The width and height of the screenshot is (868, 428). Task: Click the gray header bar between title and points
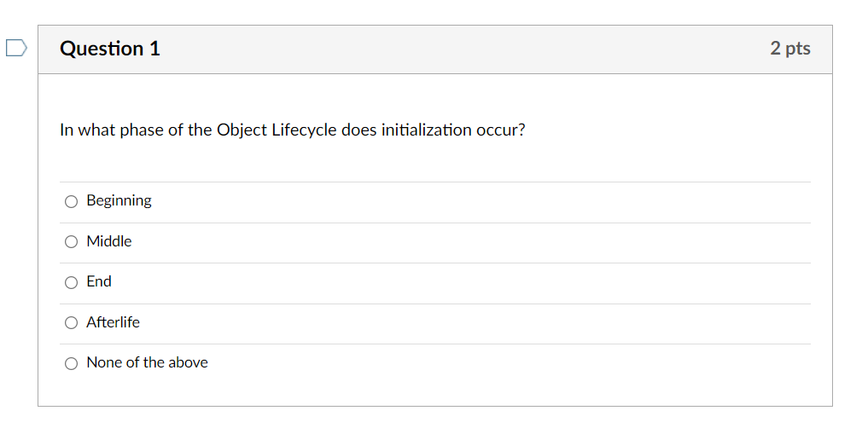(461, 49)
